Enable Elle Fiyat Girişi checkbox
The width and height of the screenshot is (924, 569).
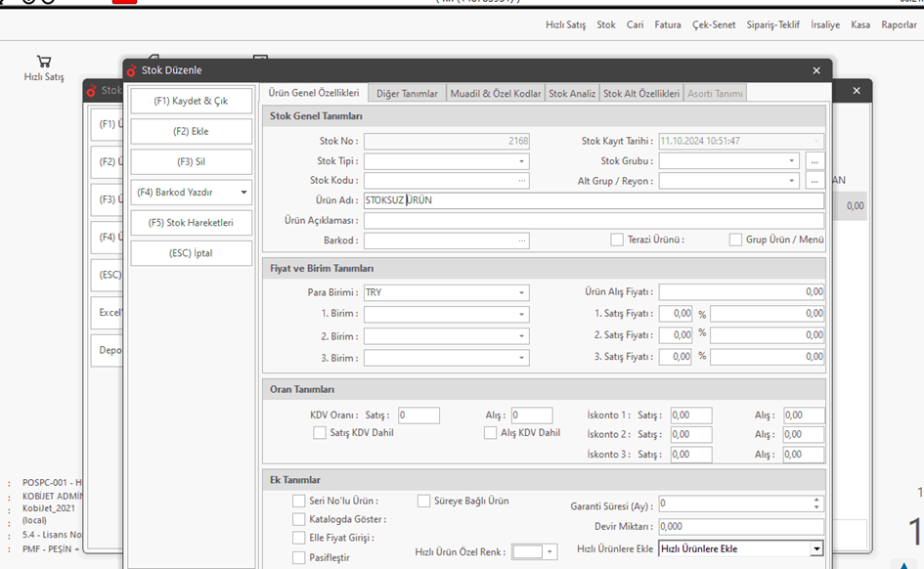[299, 537]
